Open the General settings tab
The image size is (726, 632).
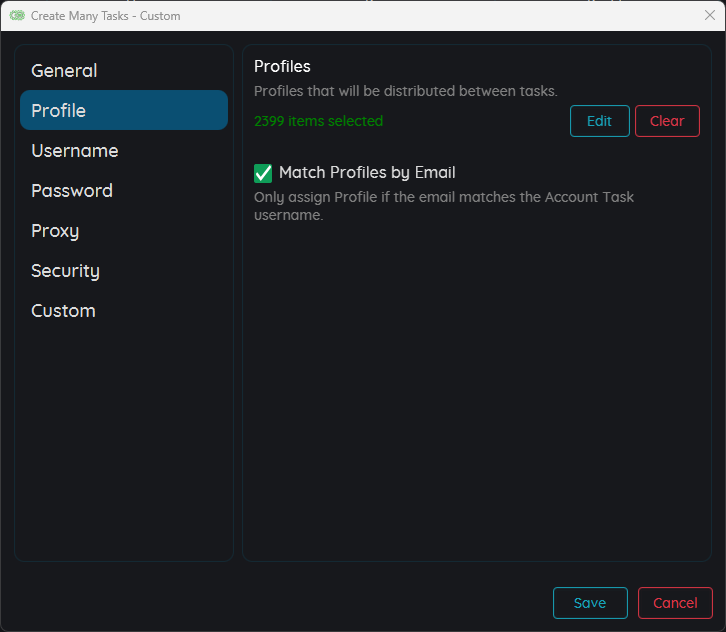click(64, 71)
